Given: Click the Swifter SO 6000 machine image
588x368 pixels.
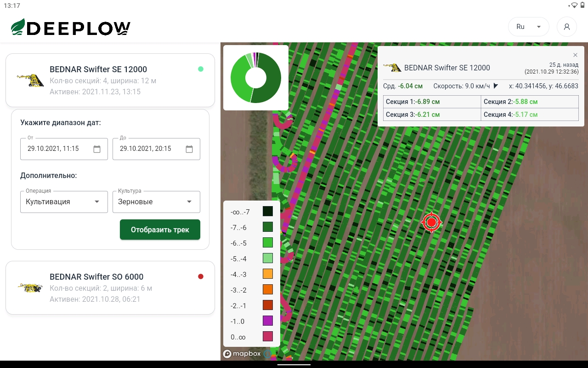Looking at the screenshot, I should [30, 288].
